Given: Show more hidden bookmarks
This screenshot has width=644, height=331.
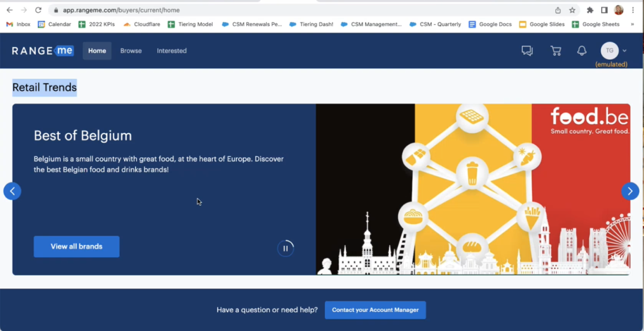Looking at the screenshot, I should (632, 24).
